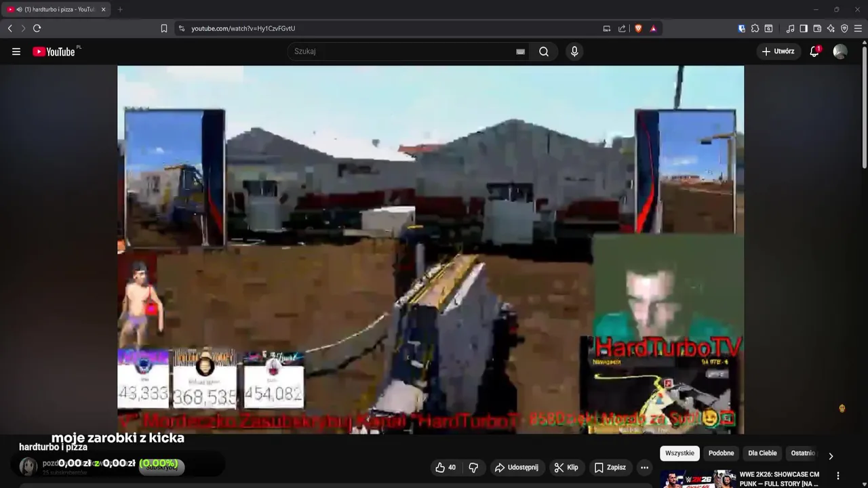Select the URL in the address bar
868x488 pixels.
[243, 28]
